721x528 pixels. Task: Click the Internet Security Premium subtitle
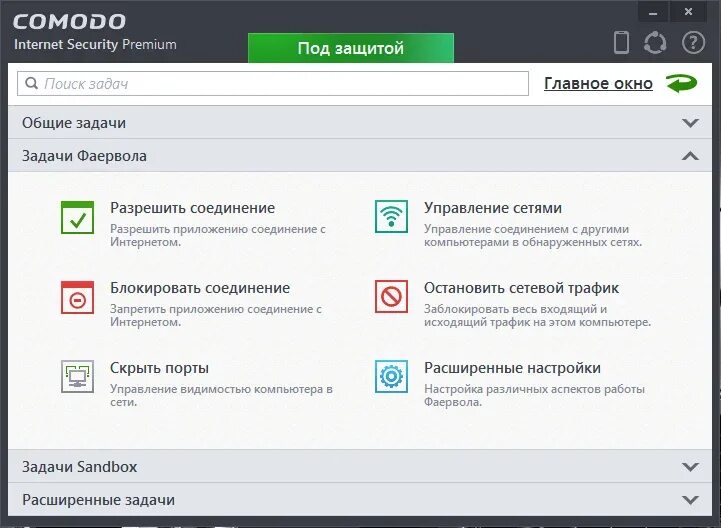(95, 45)
